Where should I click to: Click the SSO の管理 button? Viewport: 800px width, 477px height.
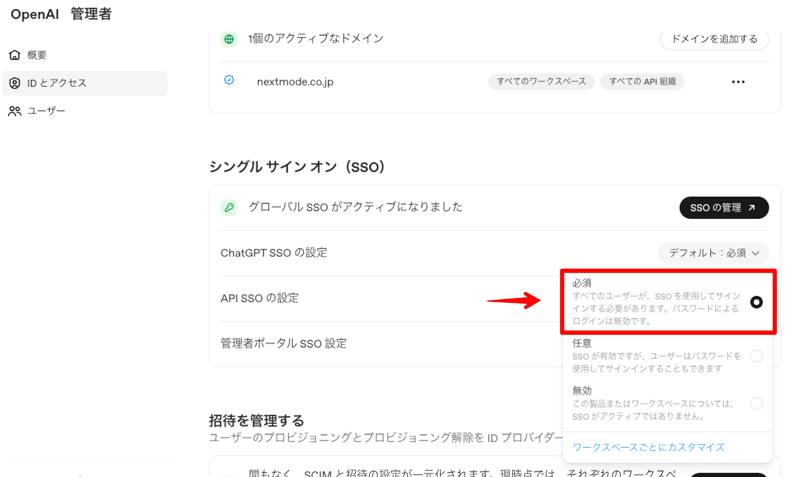pos(723,208)
